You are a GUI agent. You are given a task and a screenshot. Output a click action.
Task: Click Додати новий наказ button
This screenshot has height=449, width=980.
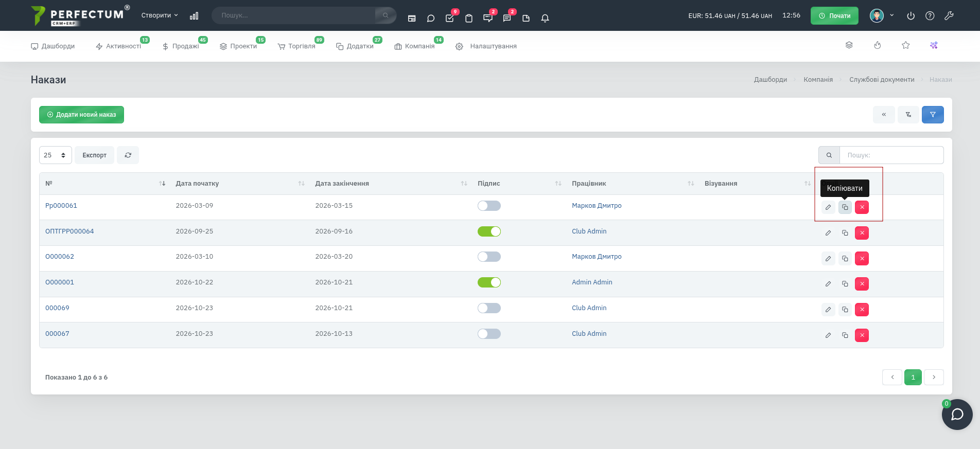point(81,115)
